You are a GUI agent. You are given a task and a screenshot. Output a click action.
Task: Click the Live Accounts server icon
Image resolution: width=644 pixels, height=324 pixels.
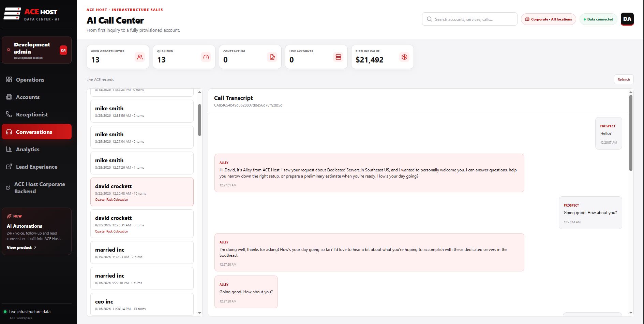338,57
